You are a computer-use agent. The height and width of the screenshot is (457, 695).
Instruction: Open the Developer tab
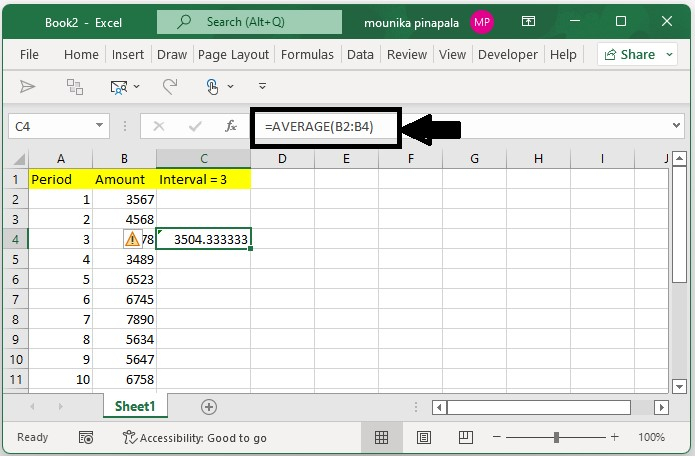(x=508, y=55)
